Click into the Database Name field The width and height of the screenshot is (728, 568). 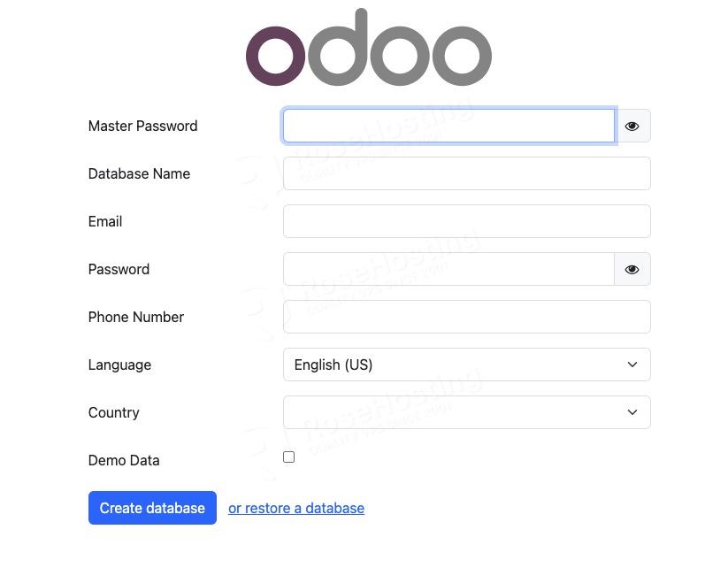point(466,173)
